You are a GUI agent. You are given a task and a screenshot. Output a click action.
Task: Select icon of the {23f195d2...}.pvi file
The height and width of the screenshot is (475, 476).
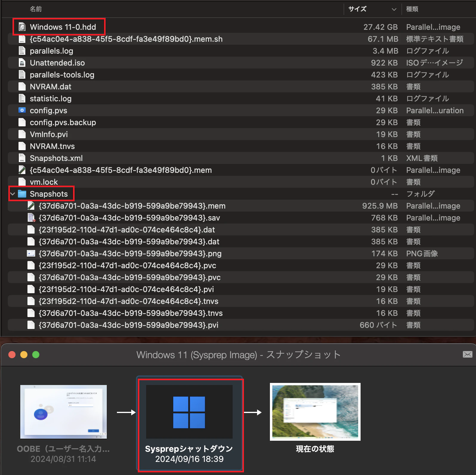coord(31,289)
